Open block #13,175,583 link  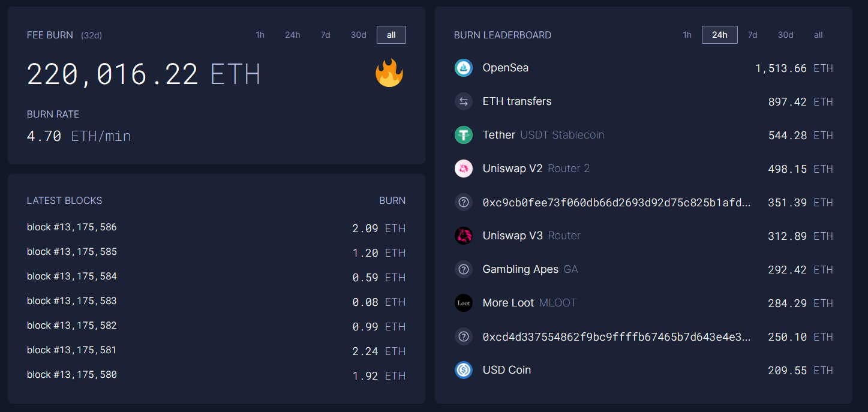pyautogui.click(x=72, y=301)
